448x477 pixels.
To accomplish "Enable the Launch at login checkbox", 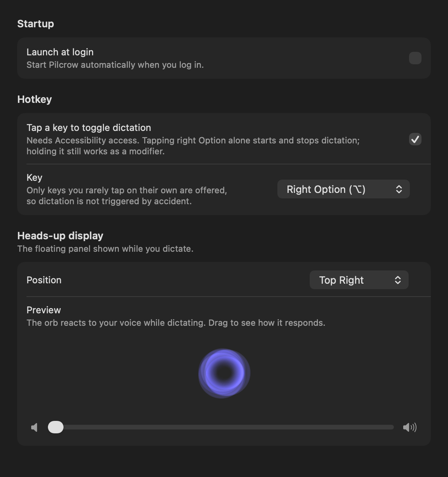I will 415,58.
